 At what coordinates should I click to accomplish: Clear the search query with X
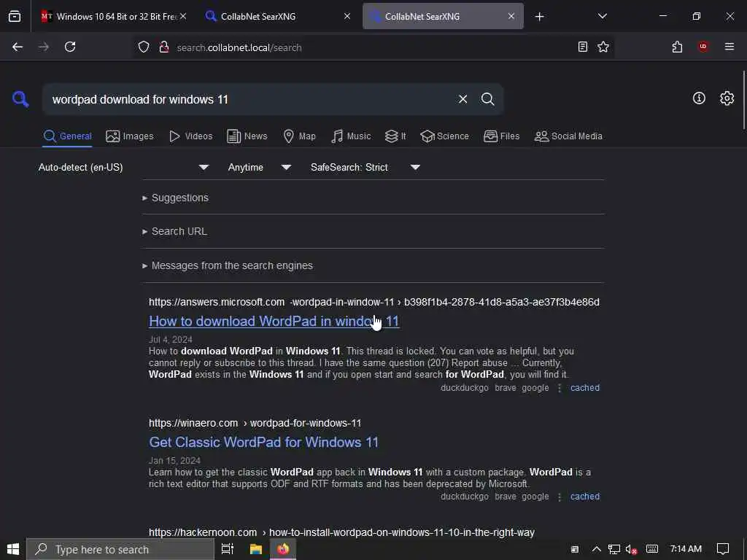pos(462,99)
